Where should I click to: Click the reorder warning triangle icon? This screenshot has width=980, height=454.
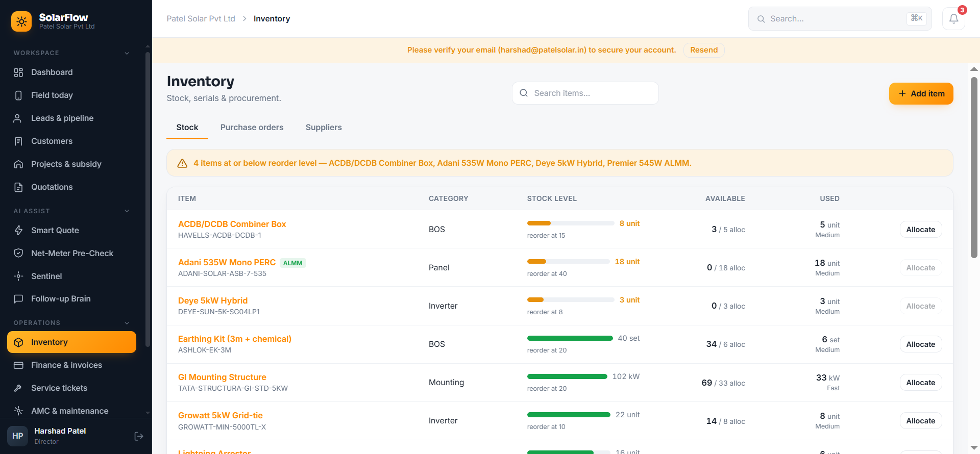click(182, 163)
